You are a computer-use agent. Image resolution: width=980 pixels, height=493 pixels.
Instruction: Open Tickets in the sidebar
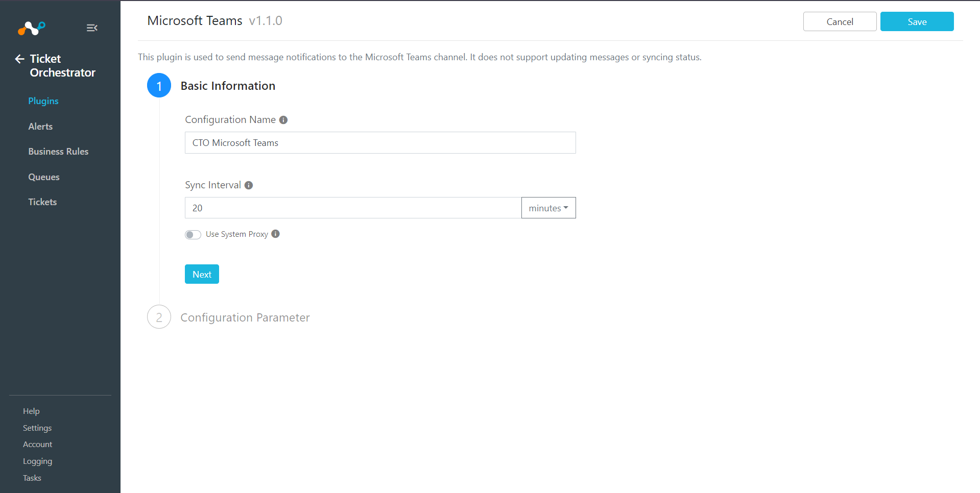click(42, 202)
